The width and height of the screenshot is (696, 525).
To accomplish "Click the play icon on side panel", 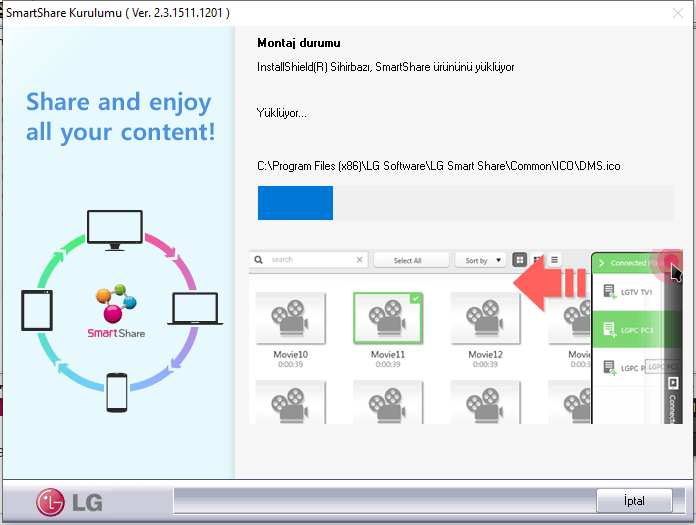I will [673, 383].
